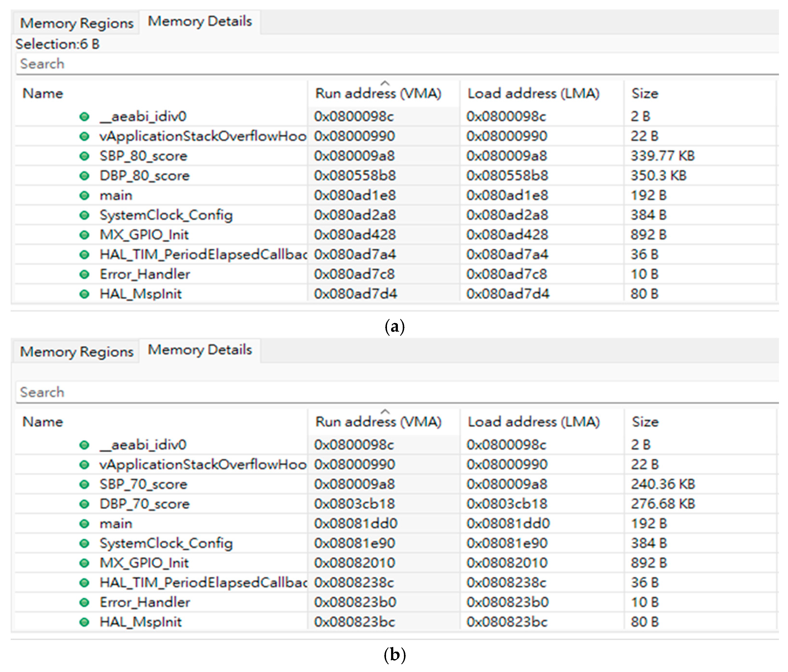Screen dimensions: 788x672
Task: Click green icon of SystemClock_Config in panel (a)
Action: (84, 215)
